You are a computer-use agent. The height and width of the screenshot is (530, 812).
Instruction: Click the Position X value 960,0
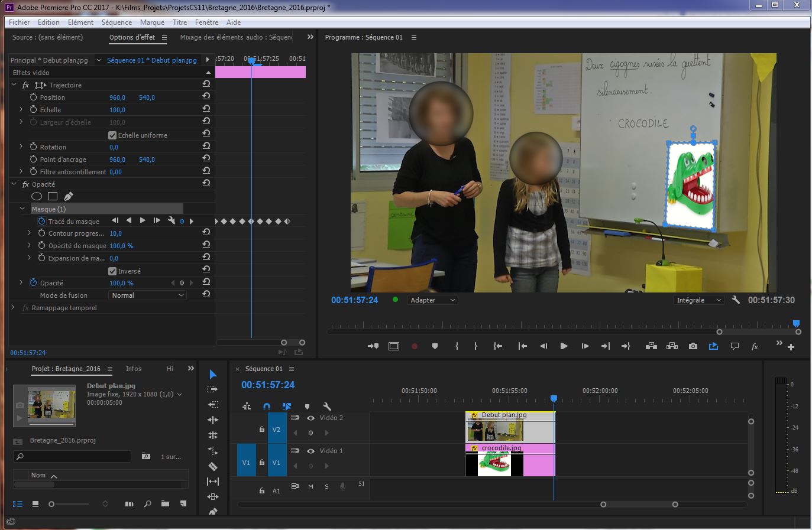tap(117, 97)
